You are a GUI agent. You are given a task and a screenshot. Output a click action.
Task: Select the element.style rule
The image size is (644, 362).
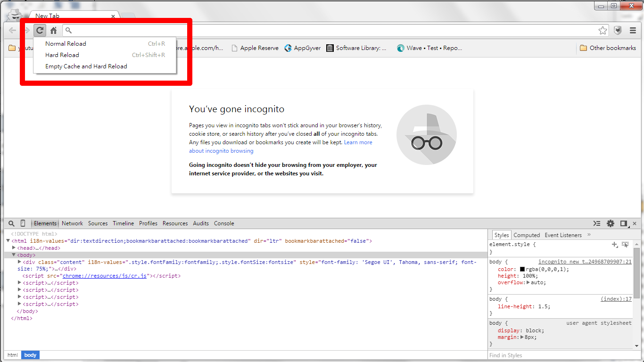click(512, 245)
